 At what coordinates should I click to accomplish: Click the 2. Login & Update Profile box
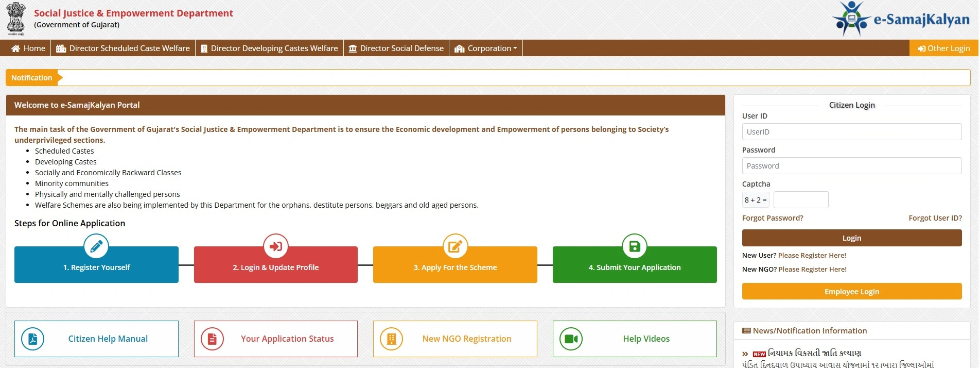tap(276, 265)
